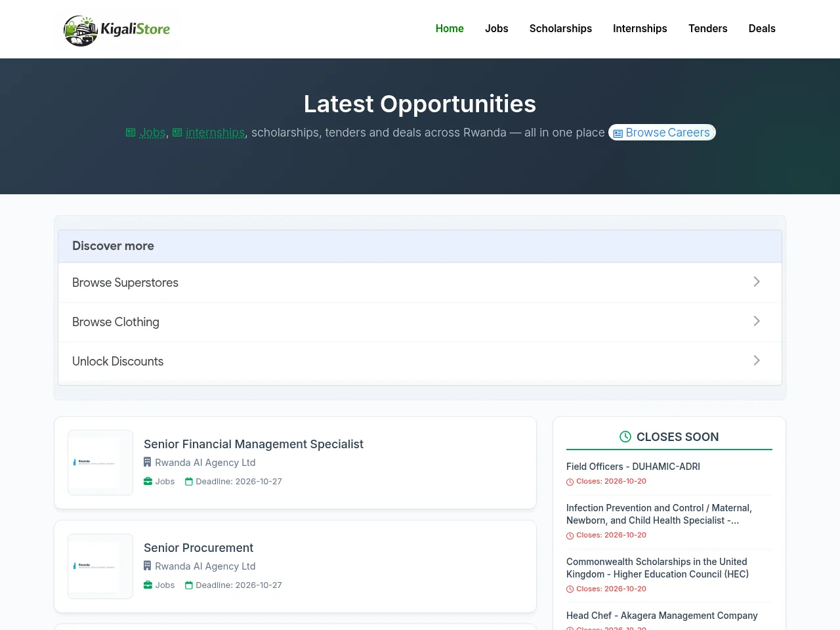
Task: Open Infection Prevention and Control specialist item
Action: pos(659,514)
